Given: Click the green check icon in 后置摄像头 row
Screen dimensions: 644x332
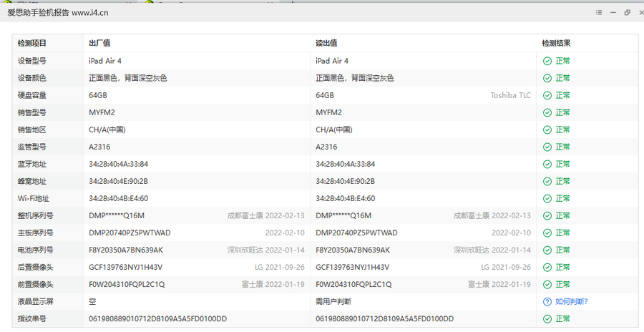Looking at the screenshot, I should (547, 268).
